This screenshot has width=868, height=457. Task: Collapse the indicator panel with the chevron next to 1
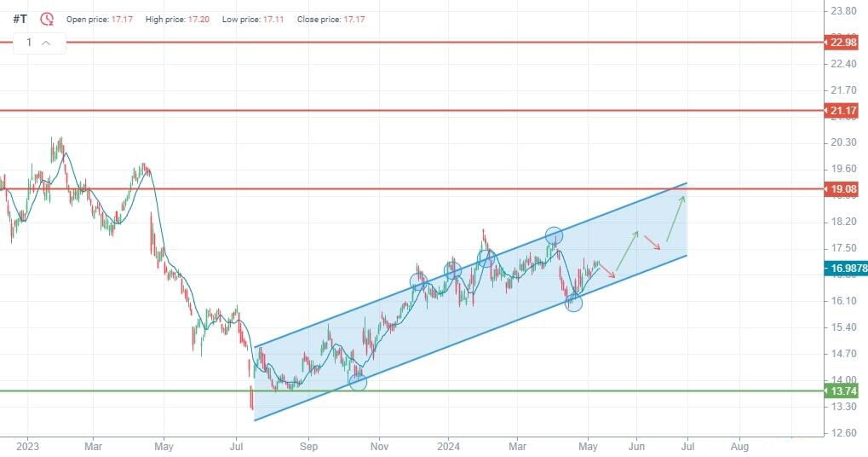click(x=46, y=43)
